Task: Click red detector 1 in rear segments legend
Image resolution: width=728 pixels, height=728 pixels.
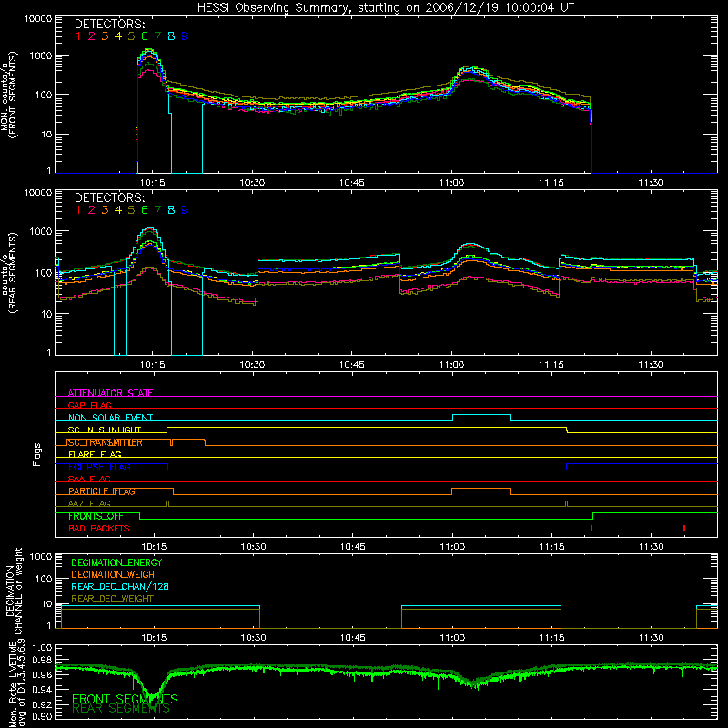Action: [x=78, y=210]
